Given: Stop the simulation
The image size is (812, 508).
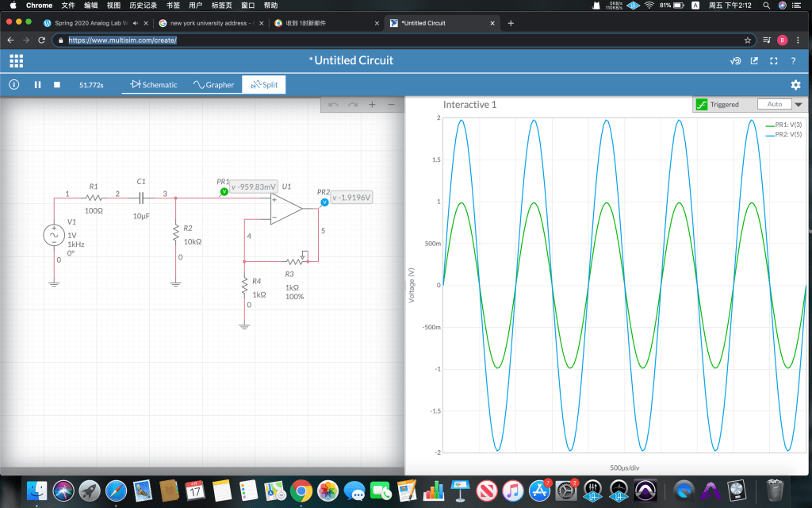Looking at the screenshot, I should (57, 85).
